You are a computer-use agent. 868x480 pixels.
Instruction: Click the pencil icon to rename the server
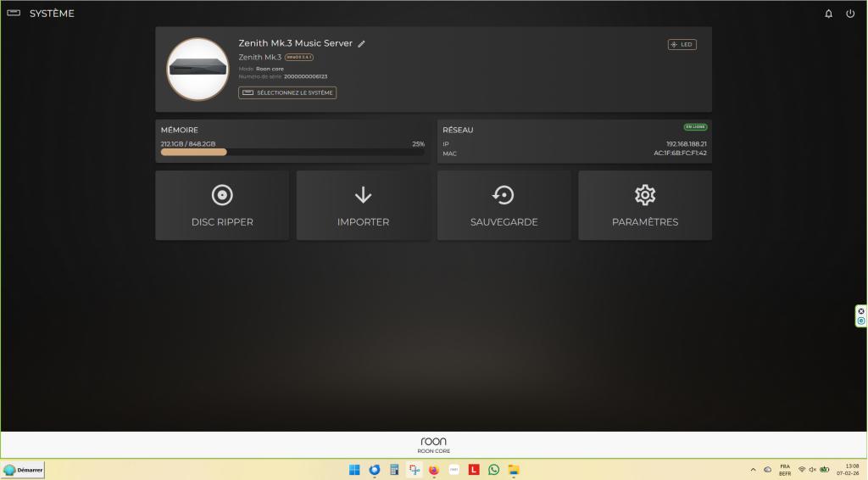(362, 44)
